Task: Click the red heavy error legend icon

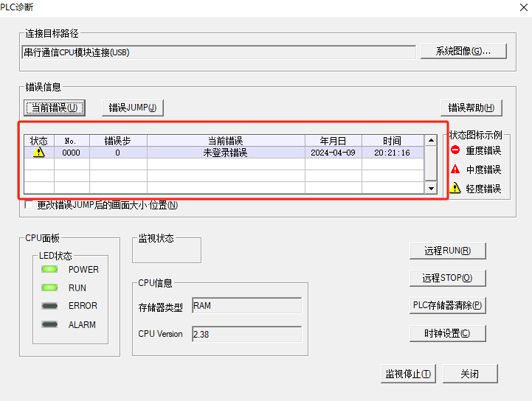Action: pyautogui.click(x=455, y=150)
